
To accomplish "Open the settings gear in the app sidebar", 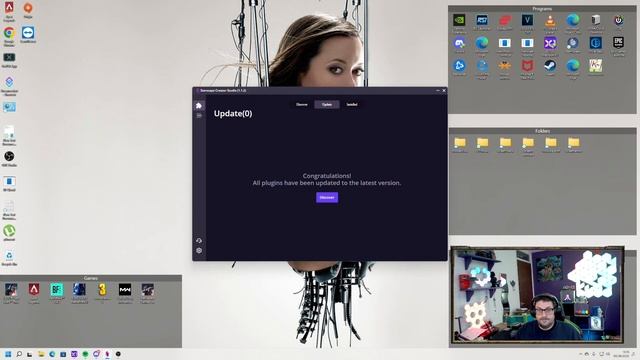I will pyautogui.click(x=199, y=251).
